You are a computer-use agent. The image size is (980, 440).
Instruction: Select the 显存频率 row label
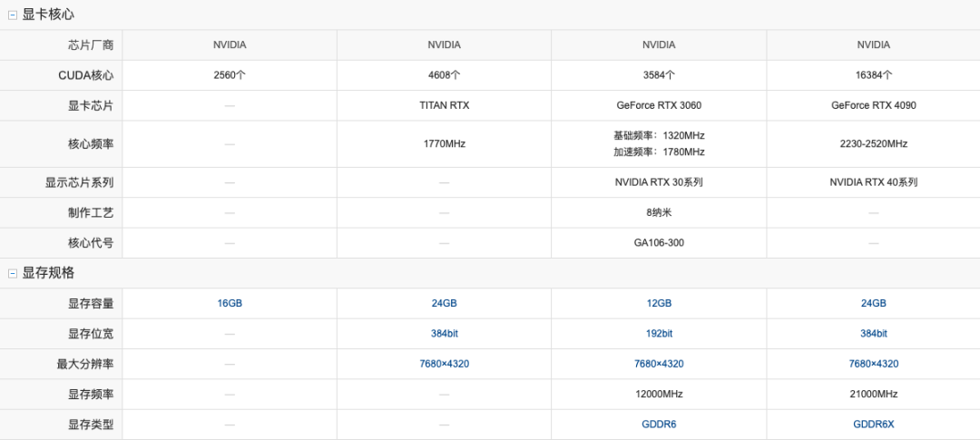pyautogui.click(x=92, y=395)
